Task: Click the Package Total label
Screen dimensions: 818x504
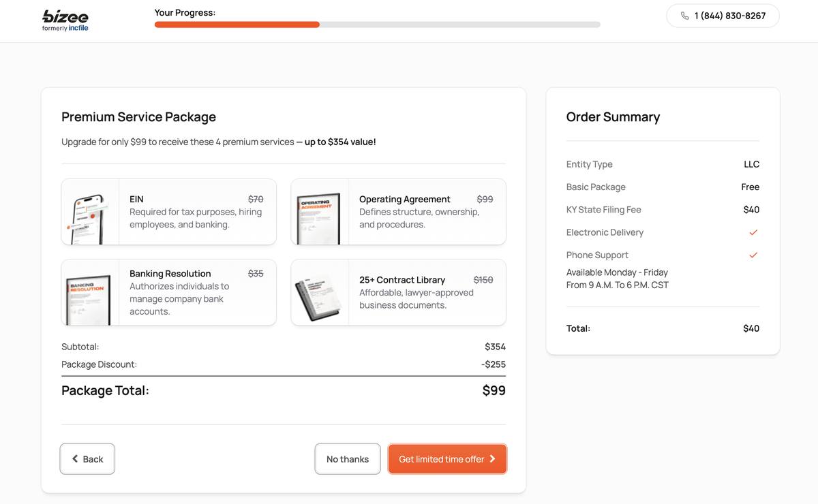Action: point(105,390)
